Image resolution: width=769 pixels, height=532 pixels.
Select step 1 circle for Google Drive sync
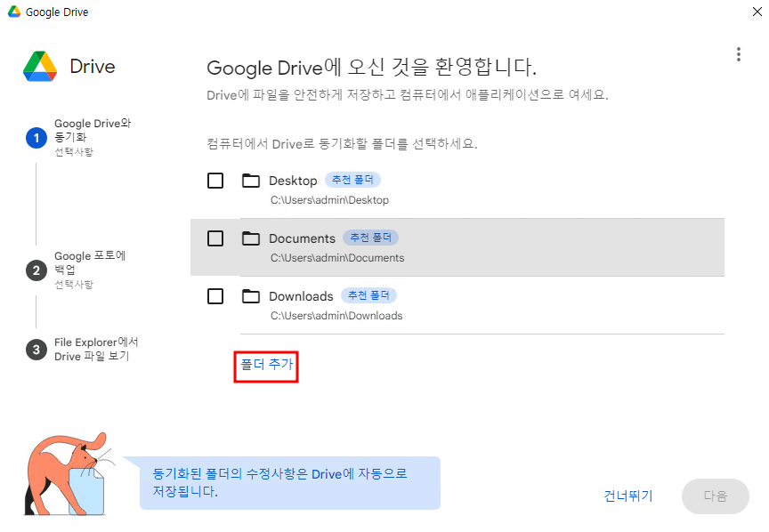click(x=36, y=138)
